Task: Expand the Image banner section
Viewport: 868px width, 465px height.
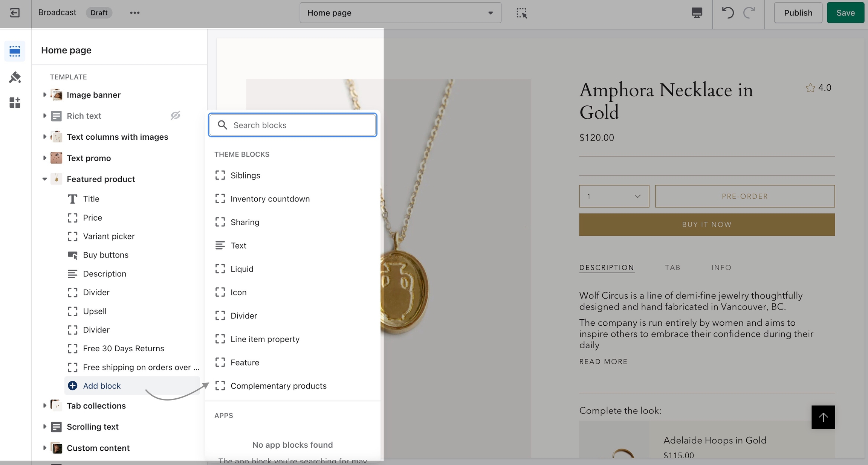Action: click(x=44, y=95)
